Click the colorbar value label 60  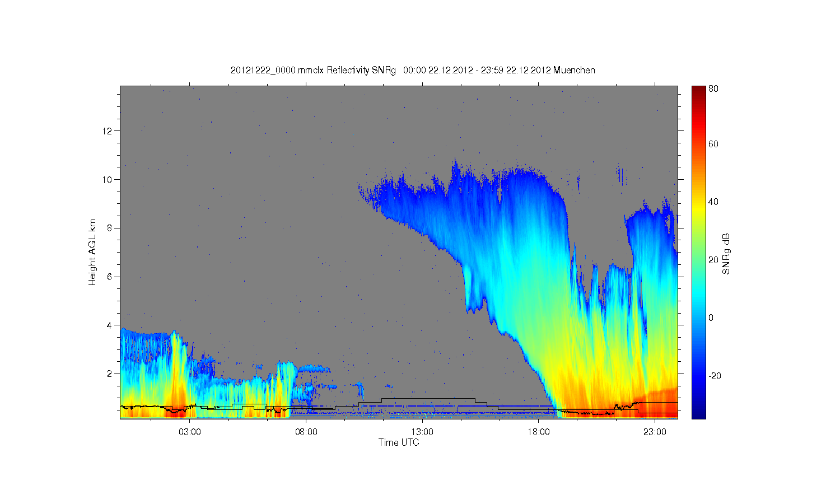point(713,144)
